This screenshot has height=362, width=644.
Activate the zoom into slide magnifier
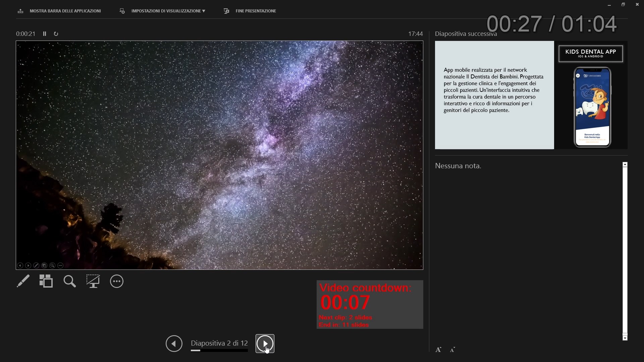pyautogui.click(x=69, y=281)
